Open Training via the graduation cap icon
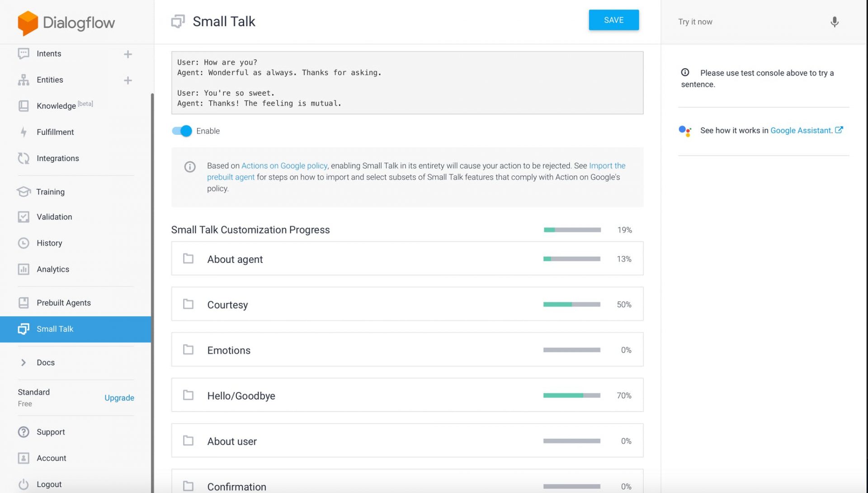Viewport: 868px width, 493px height. pyautogui.click(x=24, y=191)
